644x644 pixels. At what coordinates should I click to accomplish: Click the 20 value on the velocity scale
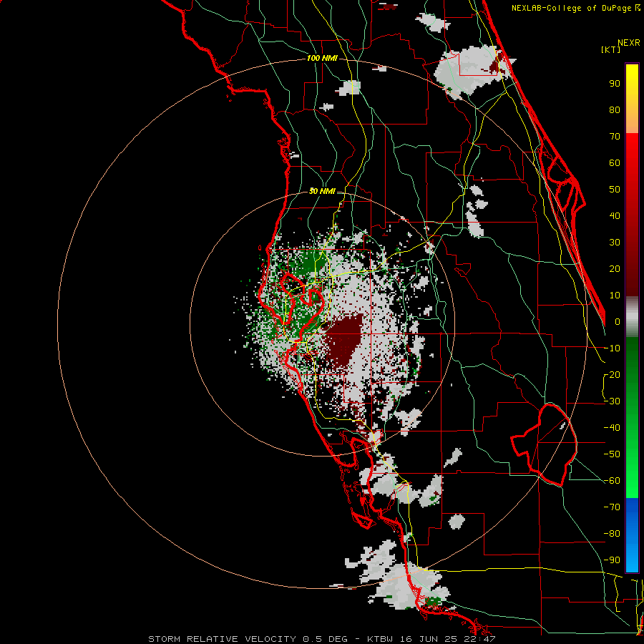[615, 268]
